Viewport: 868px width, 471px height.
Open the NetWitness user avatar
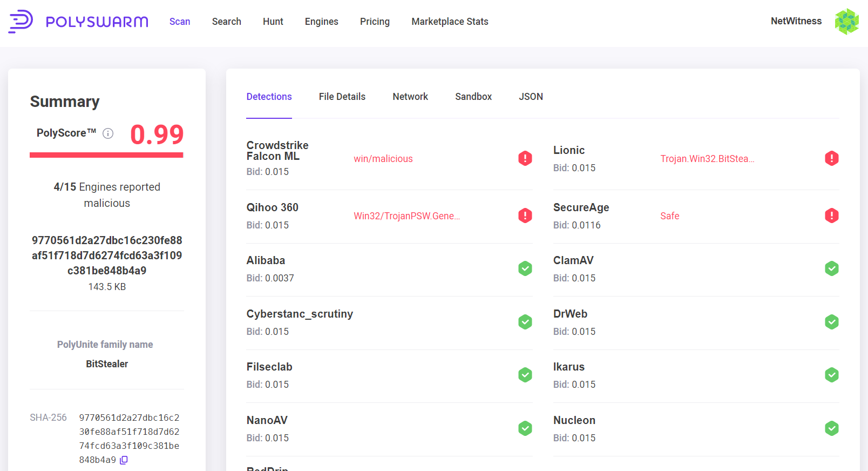(x=846, y=22)
